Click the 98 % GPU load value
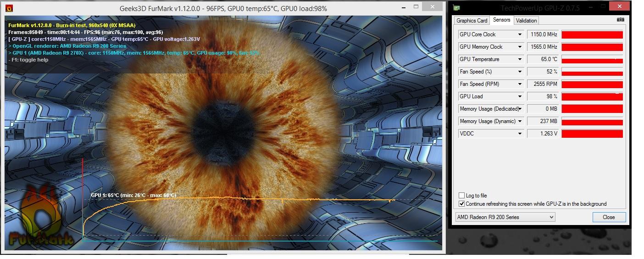 tap(544, 96)
